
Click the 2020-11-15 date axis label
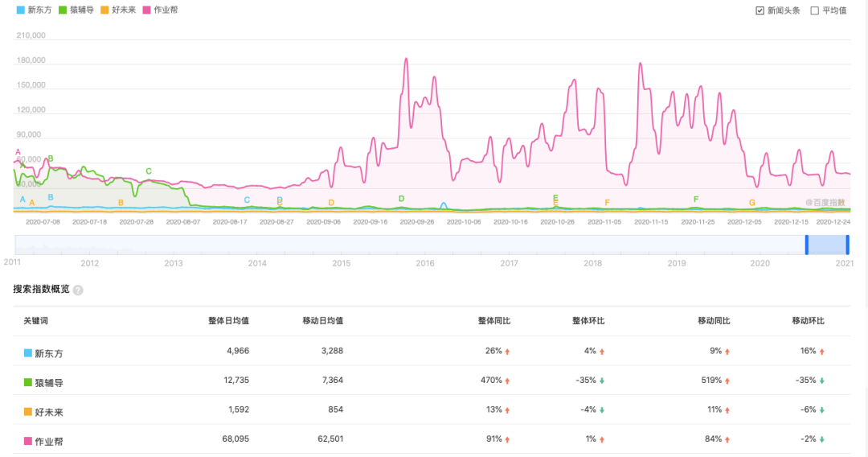pyautogui.click(x=651, y=221)
